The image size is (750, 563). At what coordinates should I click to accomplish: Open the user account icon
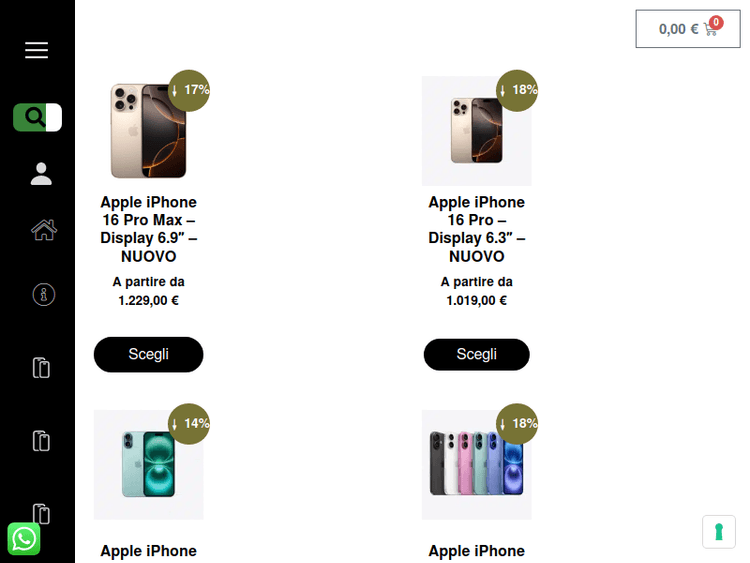coord(41,174)
